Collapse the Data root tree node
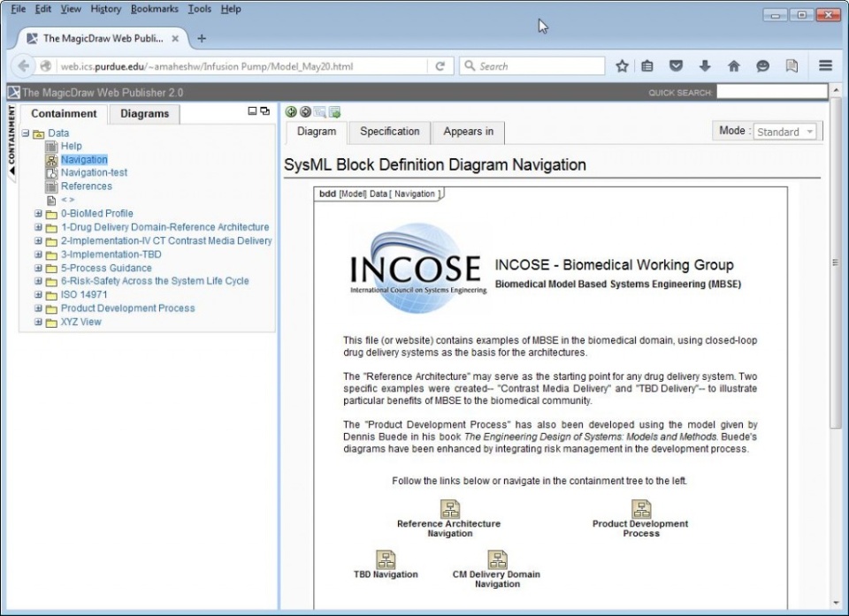 click(26, 133)
